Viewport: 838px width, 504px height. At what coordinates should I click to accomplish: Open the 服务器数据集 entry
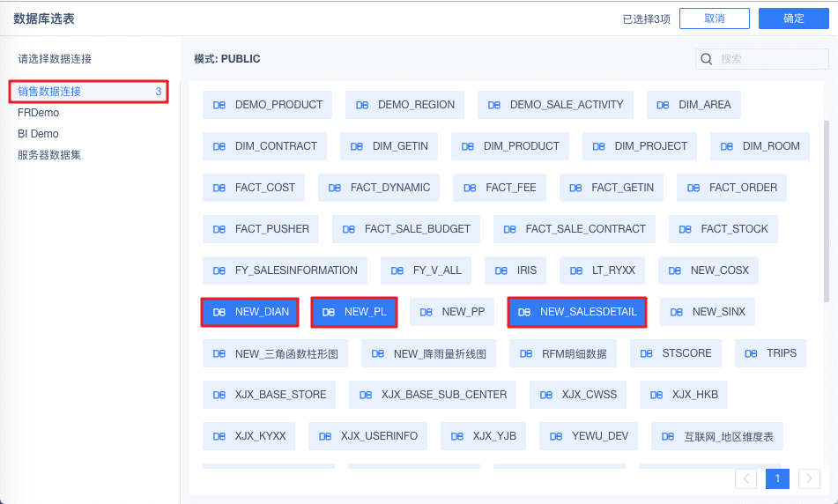(49, 155)
